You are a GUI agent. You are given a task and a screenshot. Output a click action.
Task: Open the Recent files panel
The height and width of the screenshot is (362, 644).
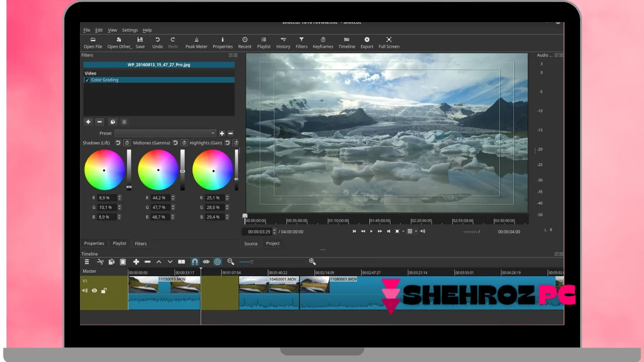click(x=245, y=43)
